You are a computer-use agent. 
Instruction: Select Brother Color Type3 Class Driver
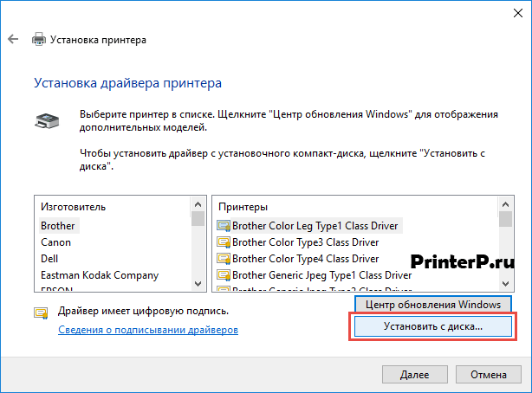point(305,242)
